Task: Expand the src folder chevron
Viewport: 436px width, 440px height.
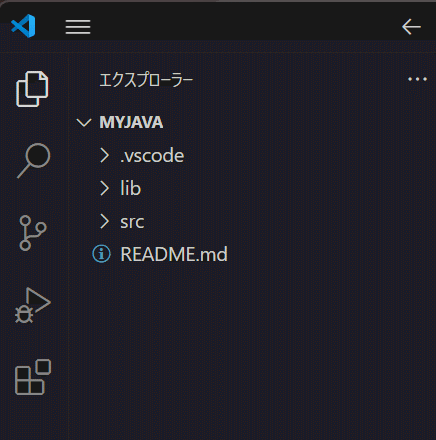Action: click(104, 221)
